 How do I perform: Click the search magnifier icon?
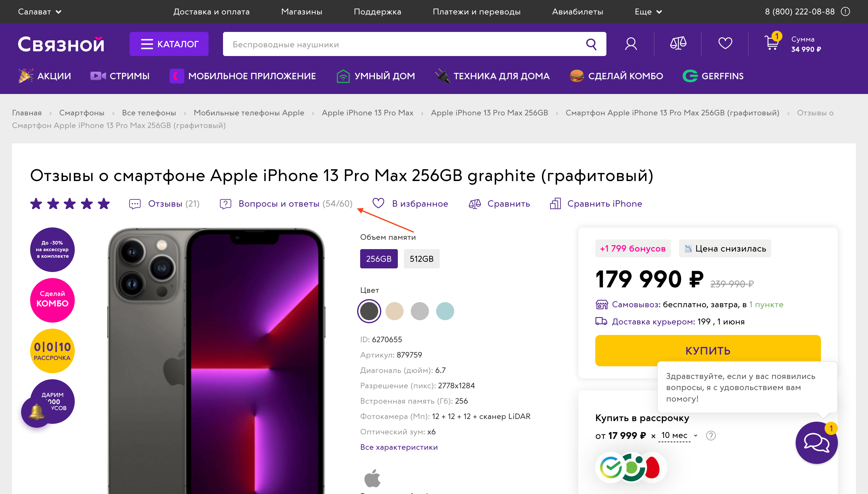click(591, 44)
